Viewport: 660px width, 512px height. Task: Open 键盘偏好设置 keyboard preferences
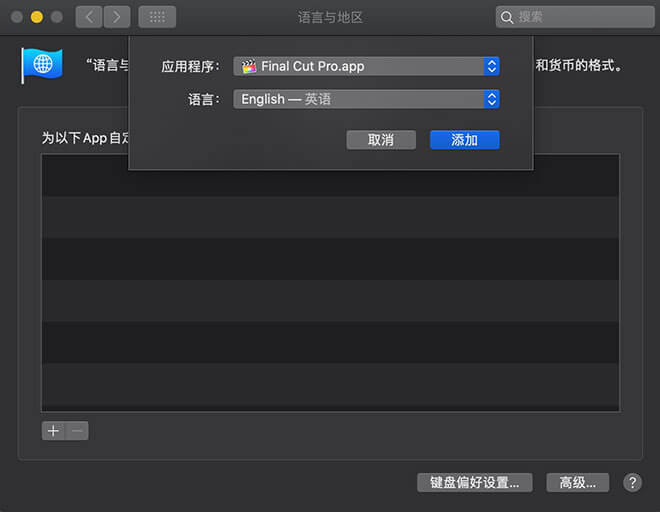pyautogui.click(x=475, y=483)
